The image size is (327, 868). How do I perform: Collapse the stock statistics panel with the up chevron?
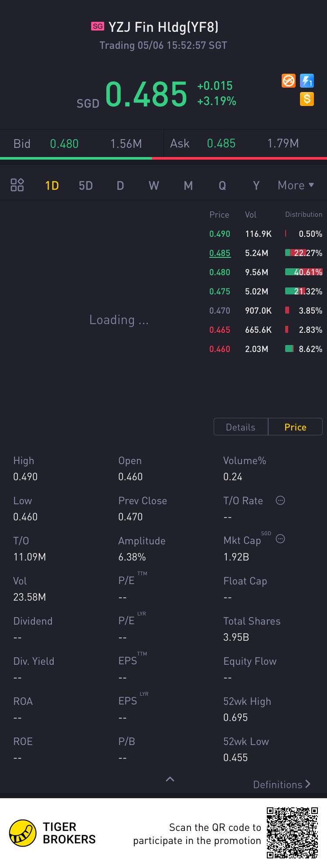coord(170,779)
